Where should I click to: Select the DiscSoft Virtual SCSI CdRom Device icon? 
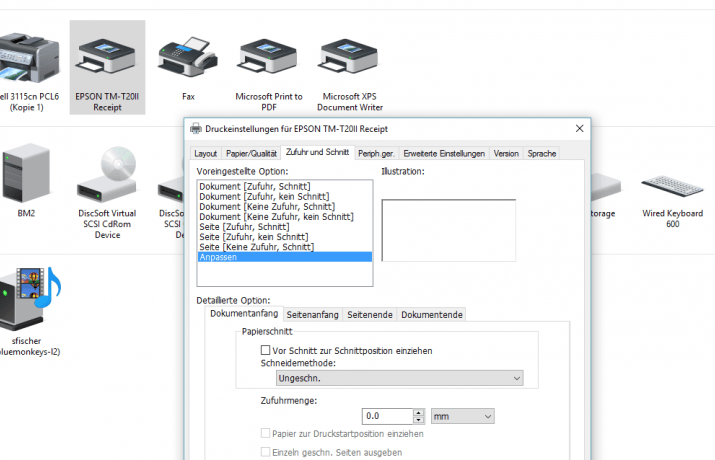coord(107,174)
